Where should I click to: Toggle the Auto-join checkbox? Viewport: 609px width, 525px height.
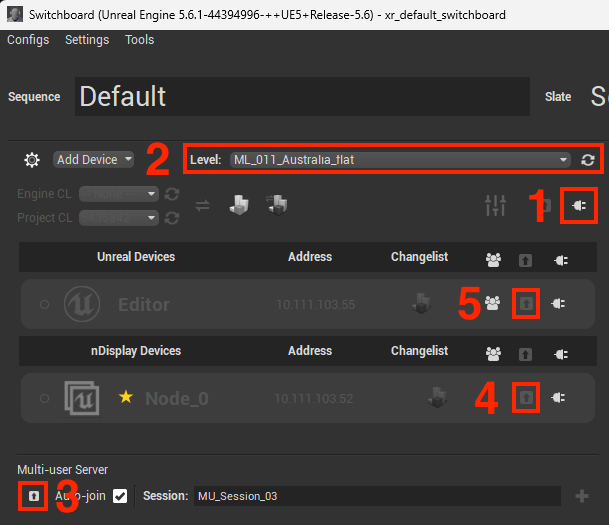coord(120,496)
